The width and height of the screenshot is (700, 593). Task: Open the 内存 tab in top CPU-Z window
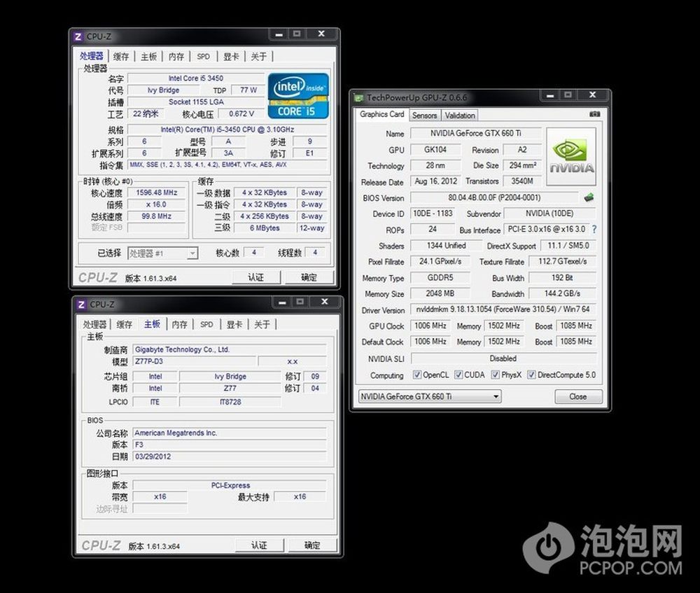[176, 57]
